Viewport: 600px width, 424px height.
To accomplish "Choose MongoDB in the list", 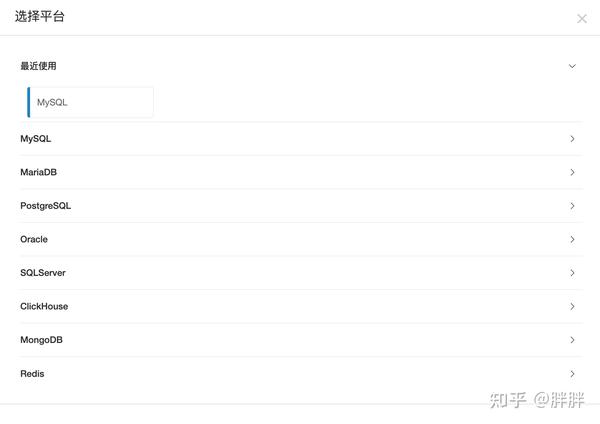I will pyautogui.click(x=41, y=340).
